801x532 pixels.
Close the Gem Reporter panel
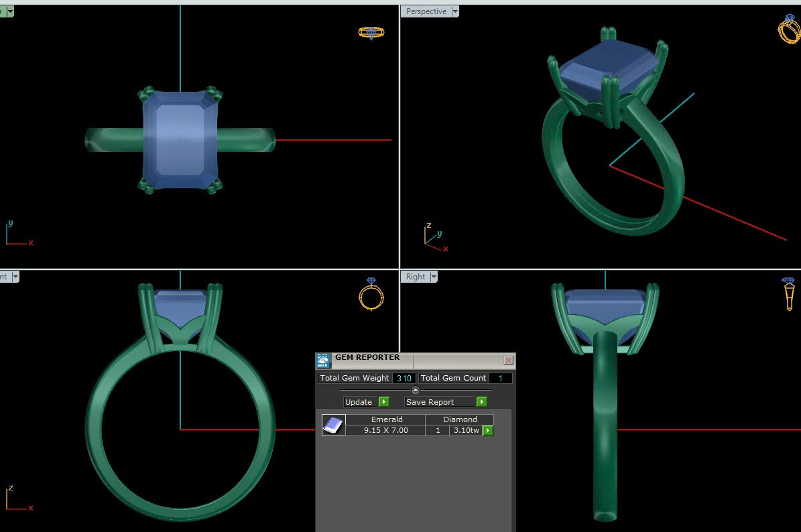(508, 360)
